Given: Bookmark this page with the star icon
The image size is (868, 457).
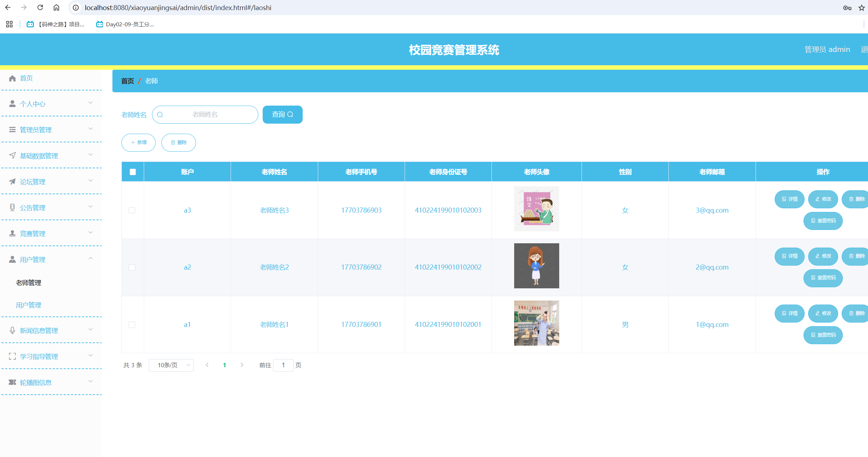Looking at the screenshot, I should click(x=862, y=8).
